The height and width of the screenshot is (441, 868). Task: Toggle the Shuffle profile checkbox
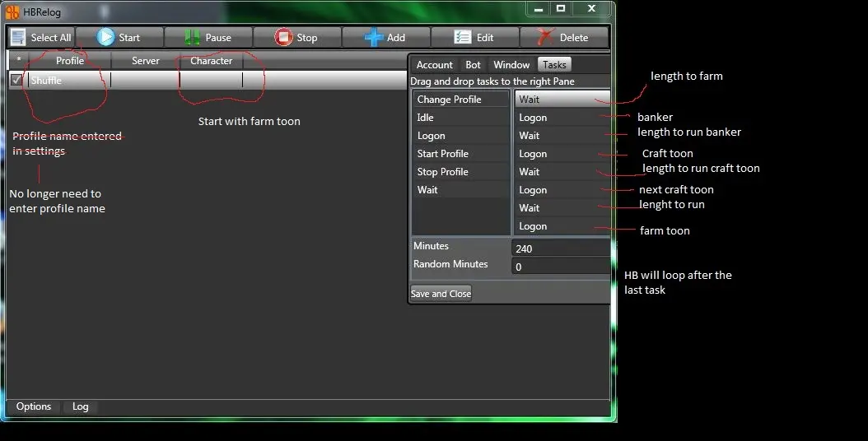[16, 80]
